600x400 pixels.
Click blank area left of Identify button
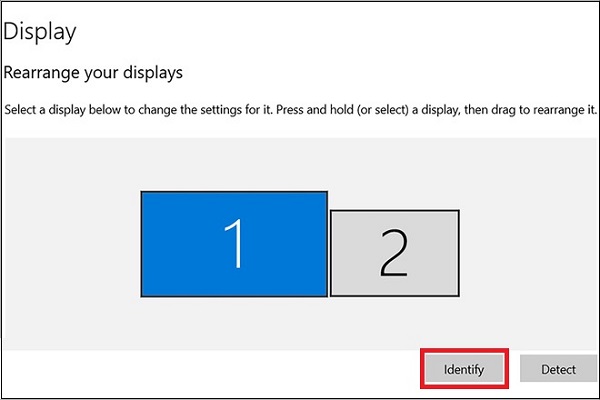tap(200, 369)
